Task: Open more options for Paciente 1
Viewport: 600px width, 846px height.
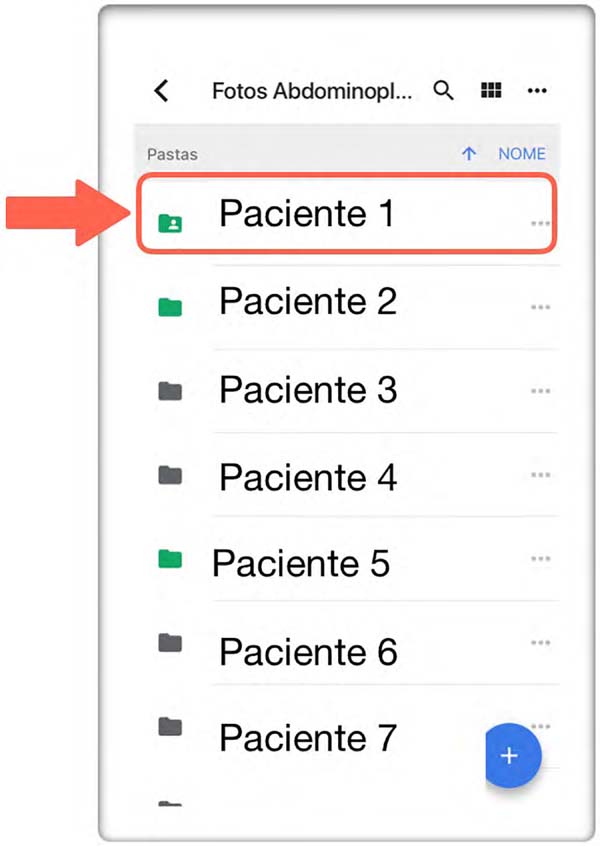Action: coord(540,223)
